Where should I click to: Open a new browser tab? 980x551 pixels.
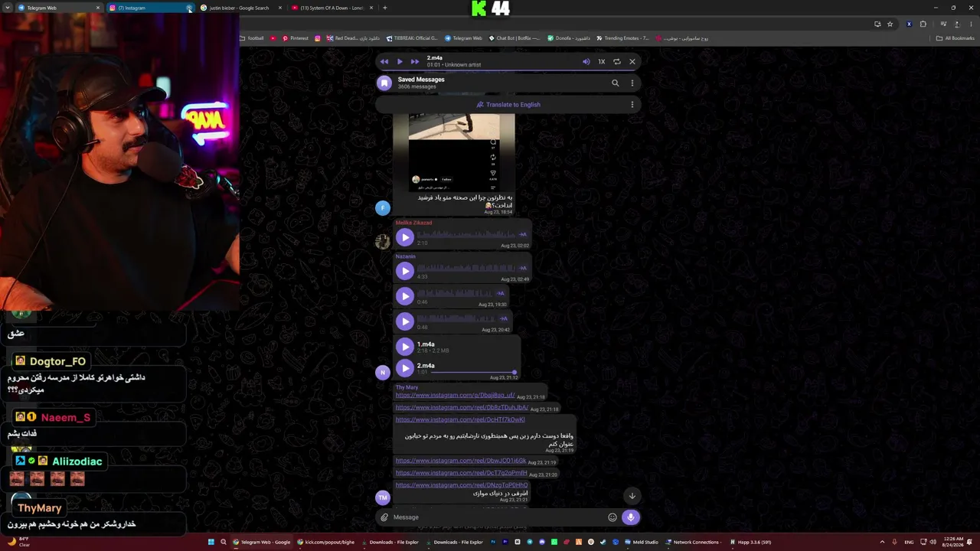tap(385, 8)
